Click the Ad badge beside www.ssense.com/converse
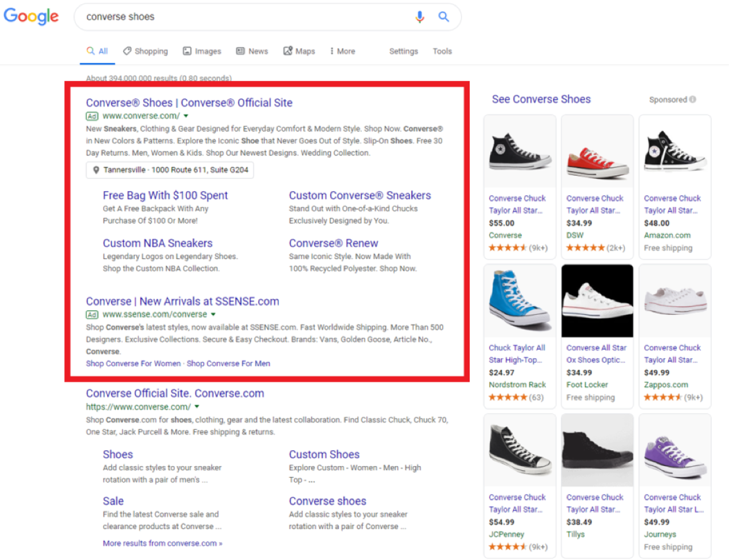The height and width of the screenshot is (560, 740). click(x=92, y=314)
